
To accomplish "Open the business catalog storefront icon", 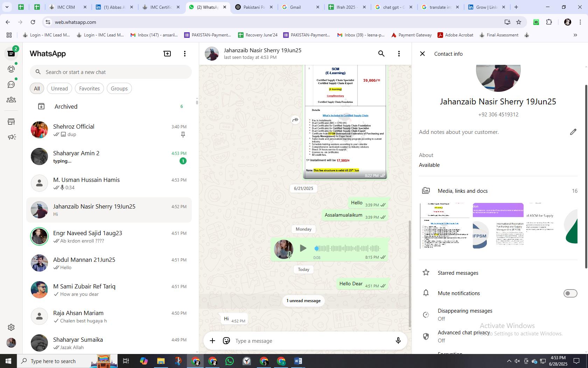I will [x=11, y=122].
